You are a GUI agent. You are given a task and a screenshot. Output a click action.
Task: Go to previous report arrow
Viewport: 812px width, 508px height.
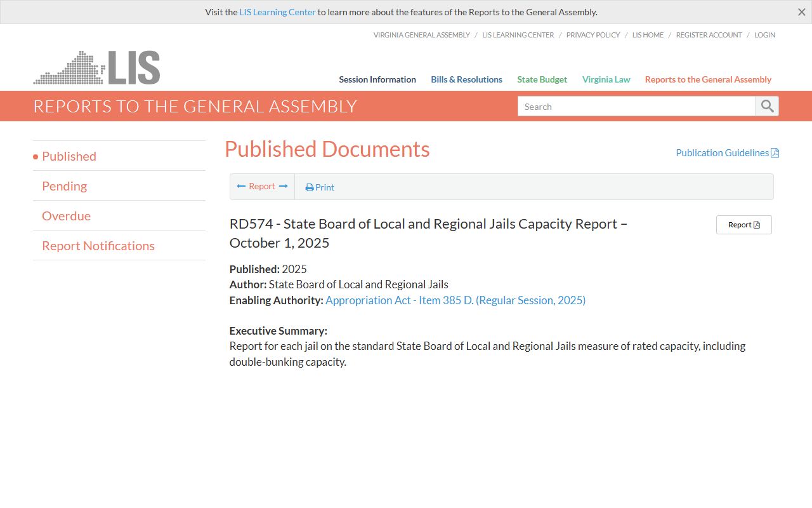[x=241, y=186]
